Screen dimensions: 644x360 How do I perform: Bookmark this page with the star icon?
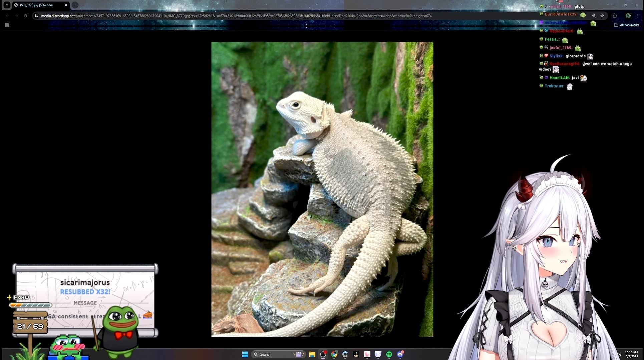602,16
